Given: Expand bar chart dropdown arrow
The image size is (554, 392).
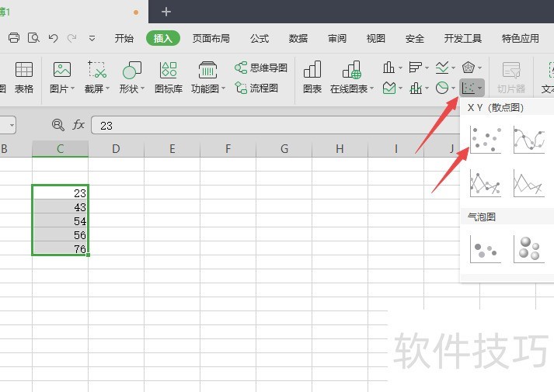Looking at the screenshot, I should coord(427,68).
